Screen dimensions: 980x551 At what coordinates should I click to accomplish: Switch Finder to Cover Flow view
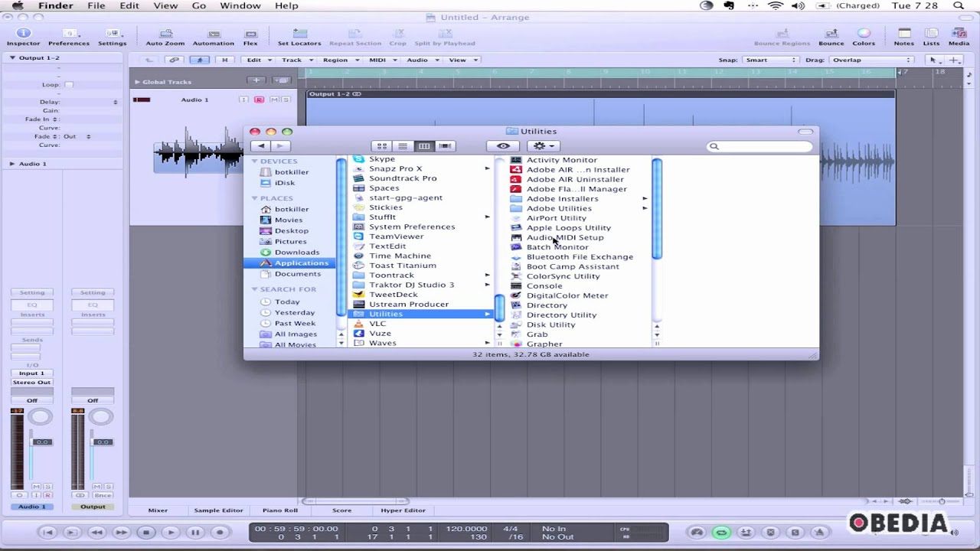point(445,146)
